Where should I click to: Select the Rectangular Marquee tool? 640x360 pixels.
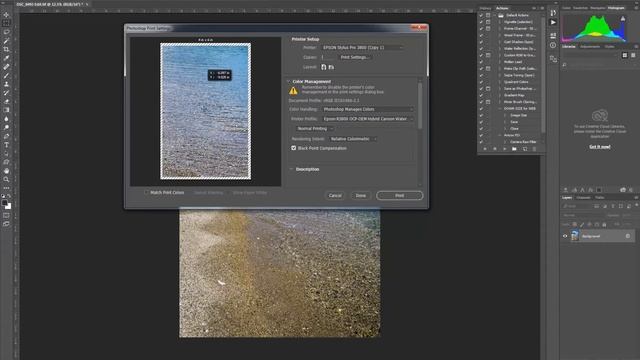coord(6,23)
